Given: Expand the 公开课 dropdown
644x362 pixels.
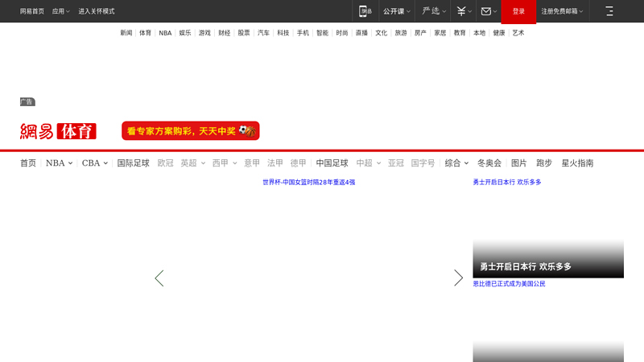Looking at the screenshot, I should (396, 11).
